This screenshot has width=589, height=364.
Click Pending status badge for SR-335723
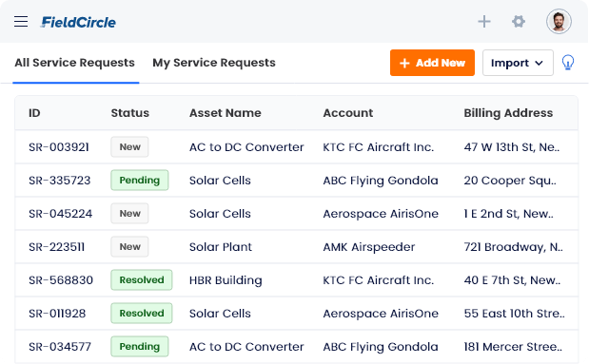[x=139, y=181]
